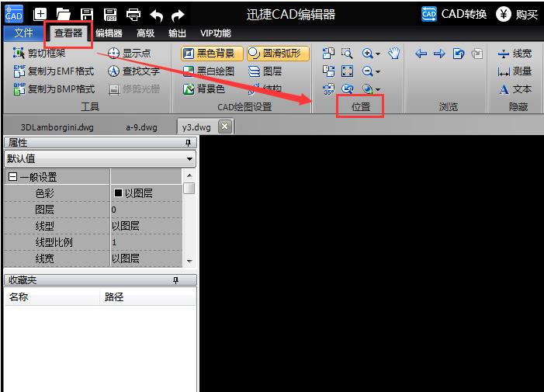Image resolution: width=544 pixels, height=392 pixels.
Task: Select the 剪切框架 clip frame tool
Action: (39, 53)
